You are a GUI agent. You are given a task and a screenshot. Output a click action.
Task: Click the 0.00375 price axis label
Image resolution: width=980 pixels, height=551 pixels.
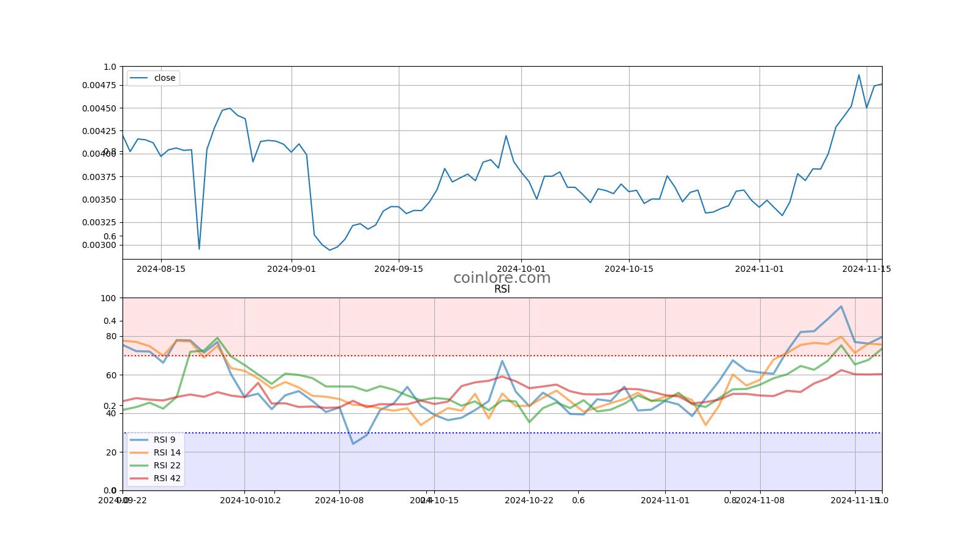99,177
